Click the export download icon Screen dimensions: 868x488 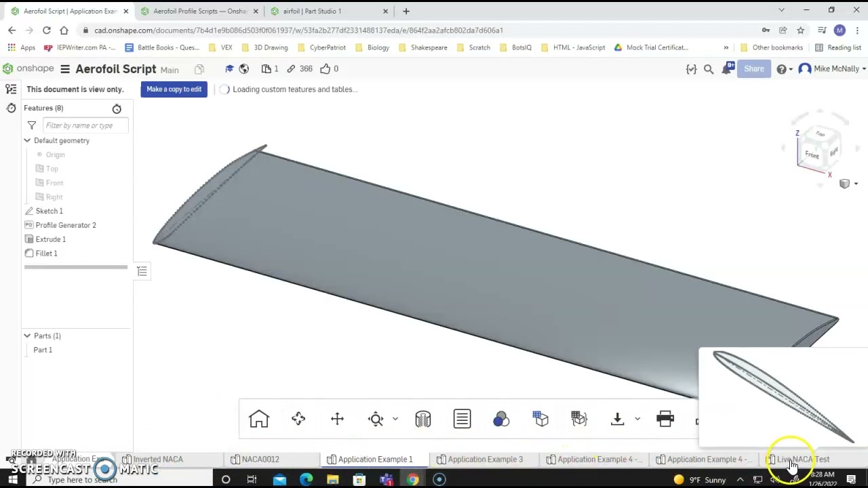tap(617, 419)
